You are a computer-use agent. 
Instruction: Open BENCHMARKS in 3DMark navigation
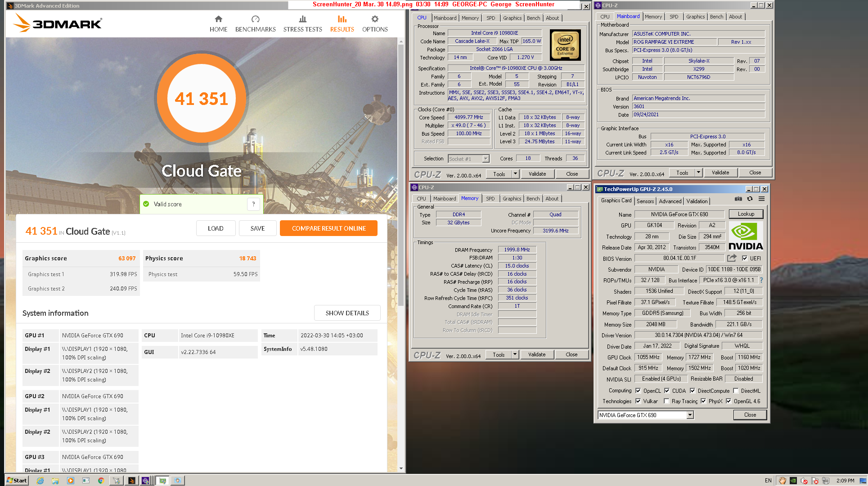coord(255,24)
